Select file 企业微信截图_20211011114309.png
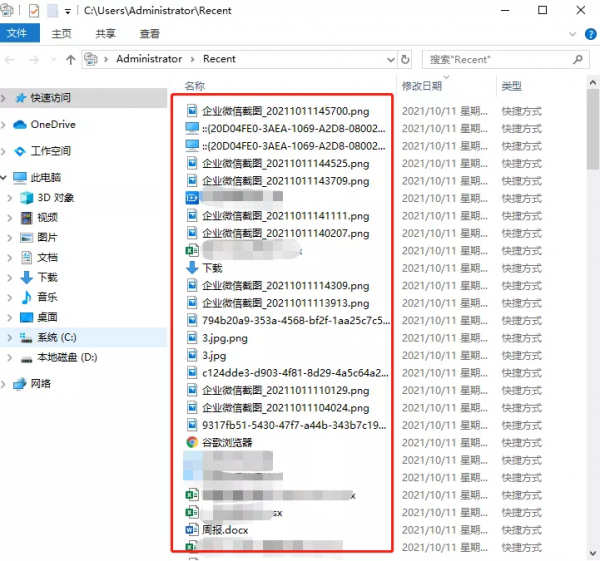This screenshot has width=600, height=561. pos(285,286)
